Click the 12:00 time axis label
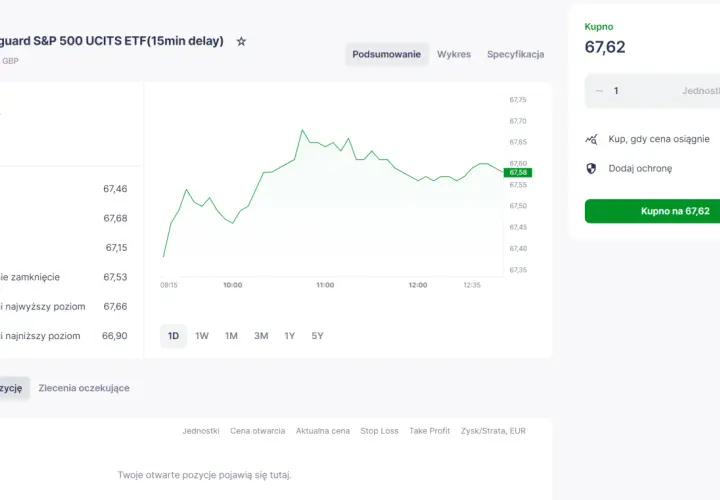Screen dimensions: 720x500 (418, 285)
